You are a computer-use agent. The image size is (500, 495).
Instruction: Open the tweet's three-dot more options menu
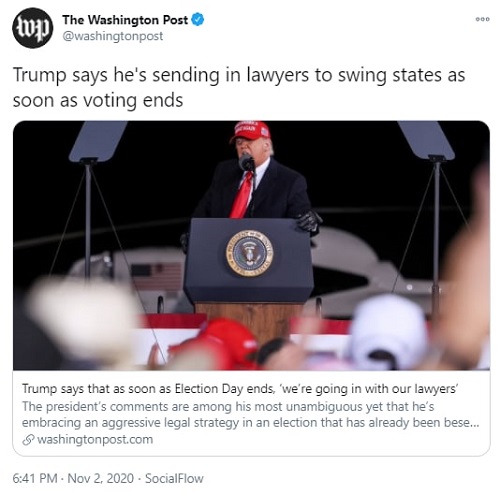click(482, 19)
